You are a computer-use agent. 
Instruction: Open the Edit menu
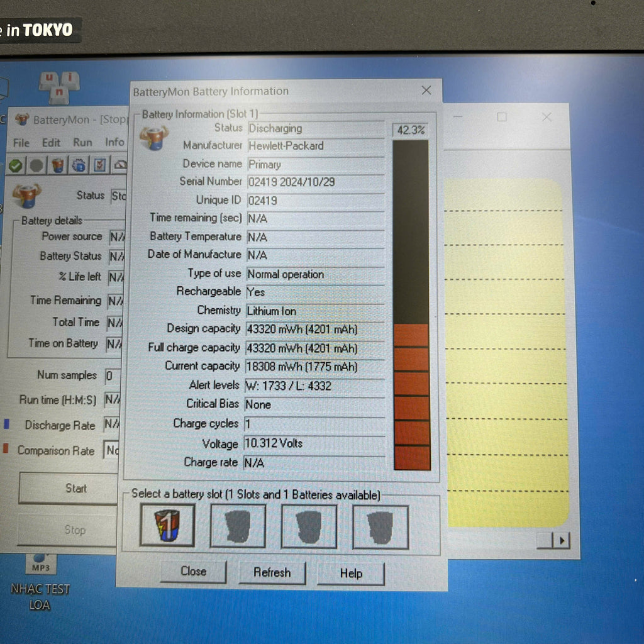click(x=51, y=143)
